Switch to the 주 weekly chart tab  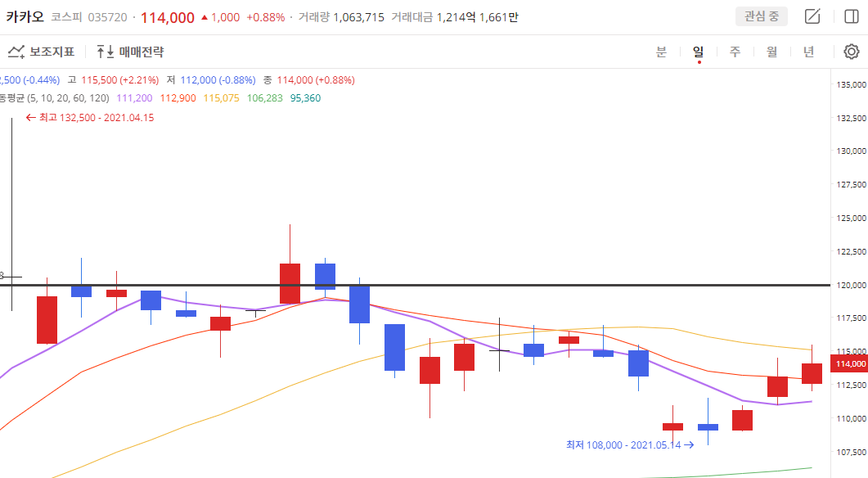pos(735,52)
